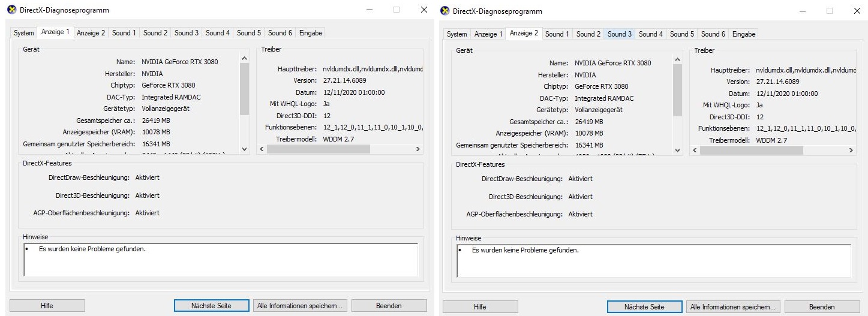Click Hinweise text box in right window
The height and width of the screenshot is (316, 868).
coord(654,260)
